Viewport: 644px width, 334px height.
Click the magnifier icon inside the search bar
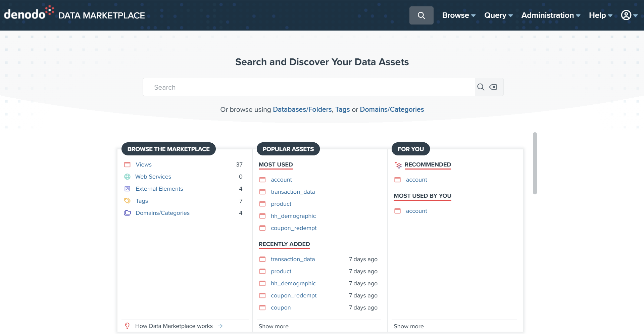(x=481, y=87)
